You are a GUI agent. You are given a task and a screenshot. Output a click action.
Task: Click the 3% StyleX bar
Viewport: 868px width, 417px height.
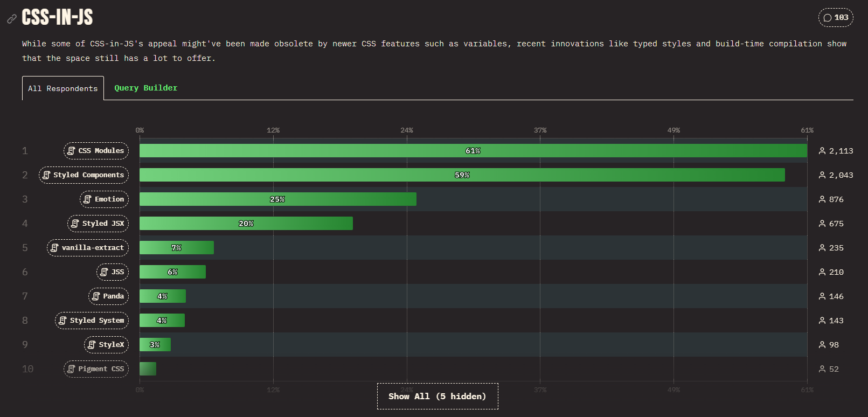pyautogui.click(x=155, y=345)
